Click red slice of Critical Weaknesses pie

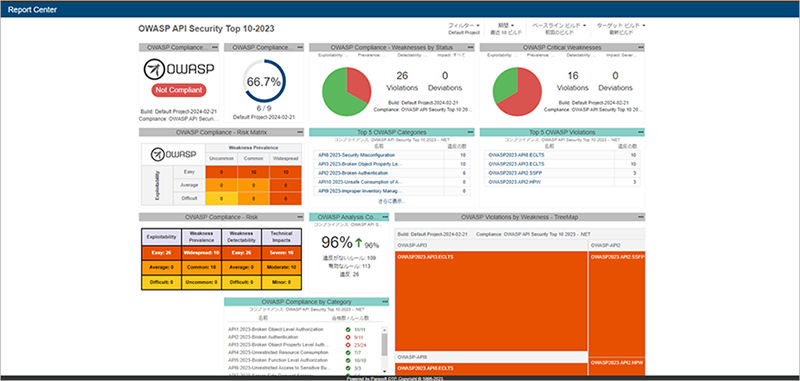[x=526, y=97]
